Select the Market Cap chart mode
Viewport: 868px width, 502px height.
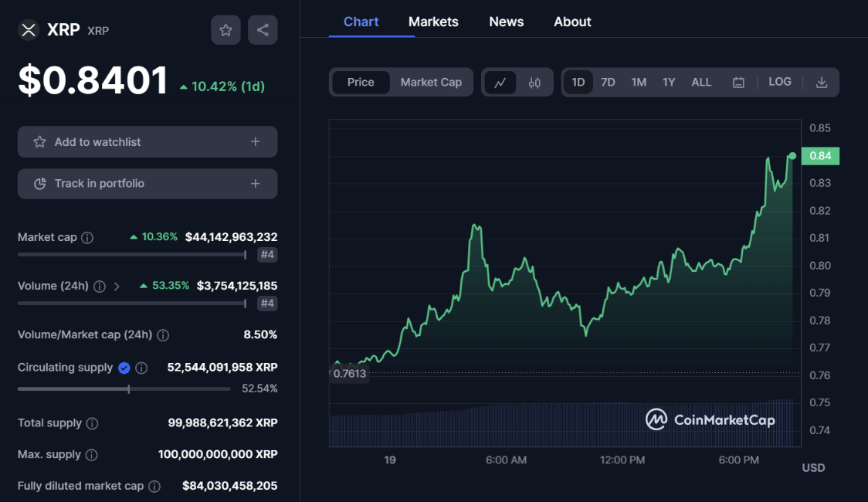[431, 83]
